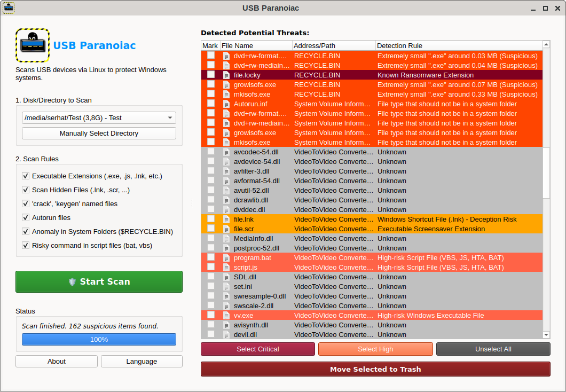Click the file icon beside vv.exe

coord(226,316)
